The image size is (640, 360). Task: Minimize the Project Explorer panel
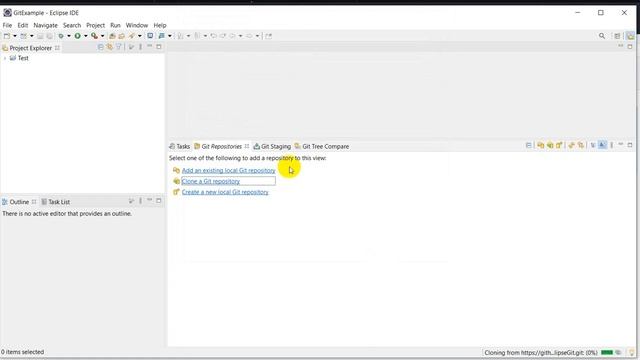click(149, 47)
